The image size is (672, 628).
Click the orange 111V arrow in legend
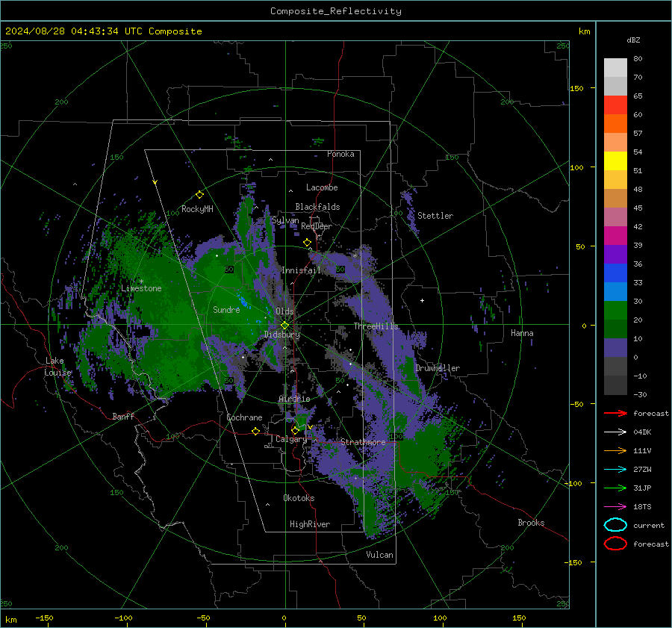(615, 450)
